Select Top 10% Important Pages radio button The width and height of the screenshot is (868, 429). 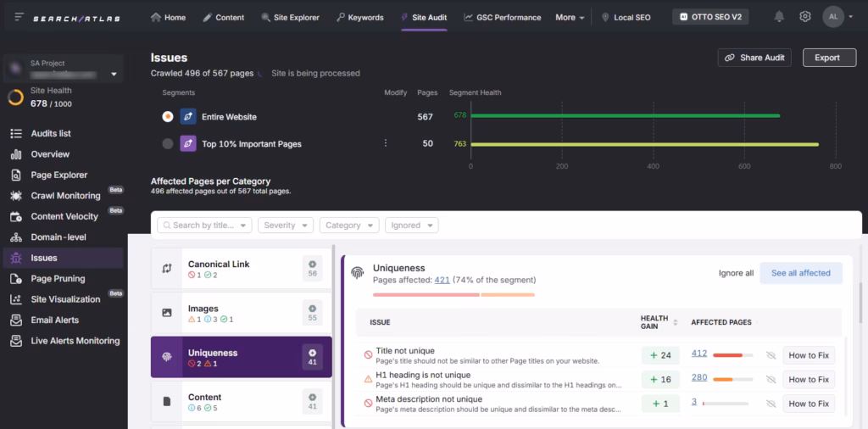pyautogui.click(x=168, y=144)
